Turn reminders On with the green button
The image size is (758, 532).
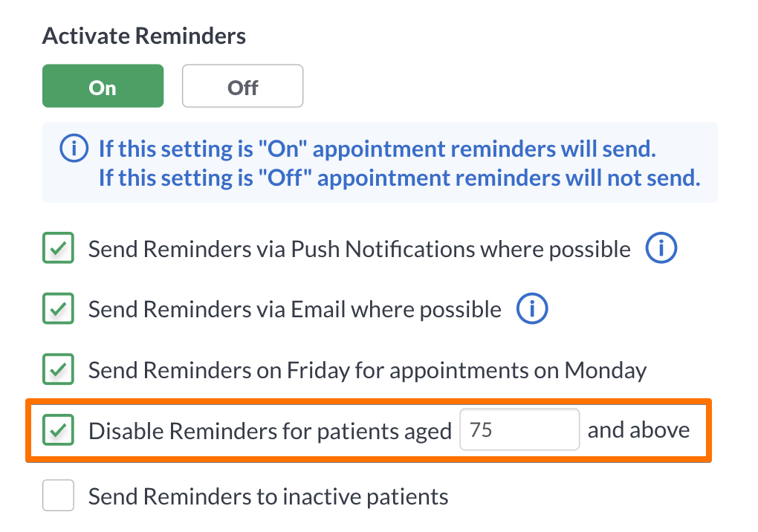point(103,86)
